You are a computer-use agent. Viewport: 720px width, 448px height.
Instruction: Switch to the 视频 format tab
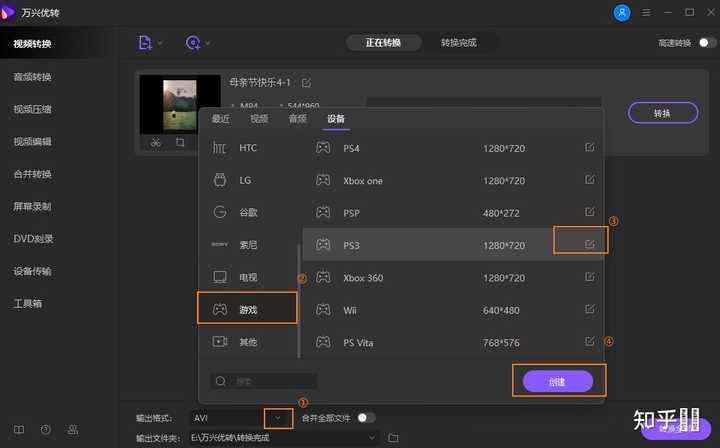[259, 119]
